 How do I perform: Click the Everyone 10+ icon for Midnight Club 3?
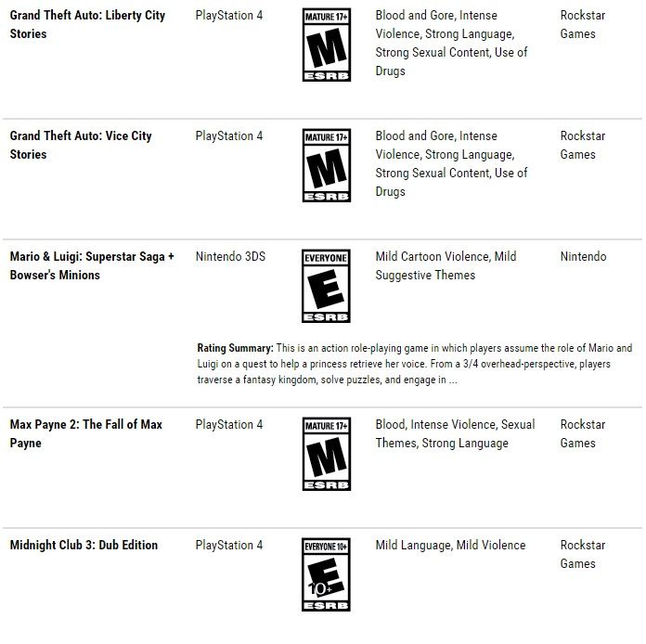[326, 574]
